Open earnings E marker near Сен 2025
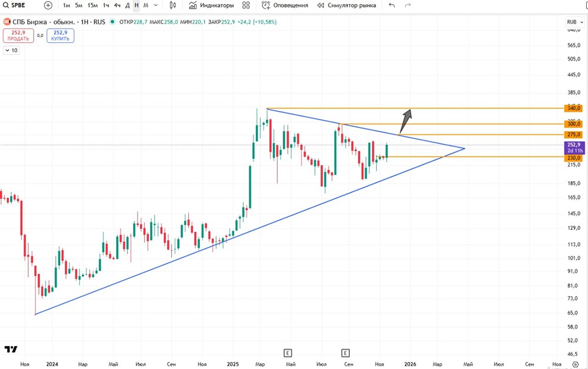 [x=345, y=353]
